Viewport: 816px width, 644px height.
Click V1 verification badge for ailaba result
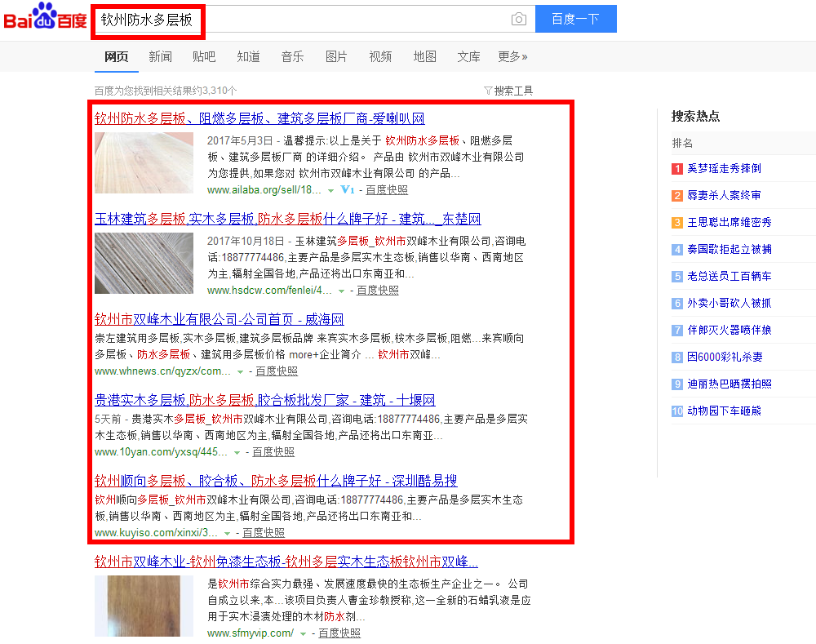click(347, 190)
